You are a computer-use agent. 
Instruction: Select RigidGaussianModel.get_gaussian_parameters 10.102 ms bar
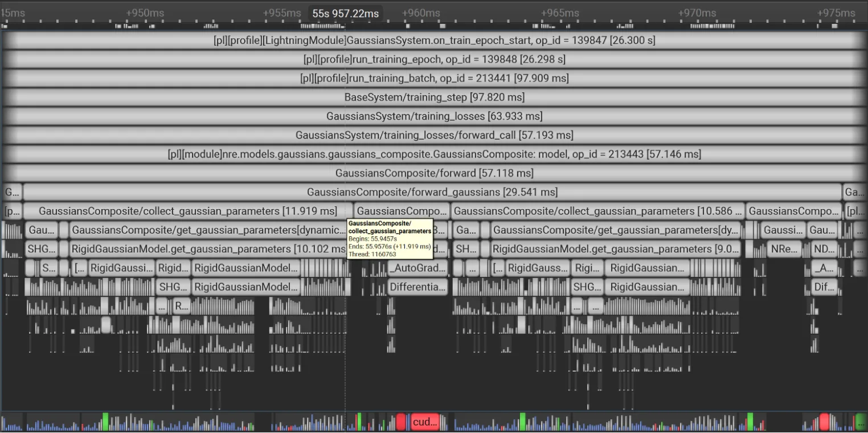[x=208, y=249]
